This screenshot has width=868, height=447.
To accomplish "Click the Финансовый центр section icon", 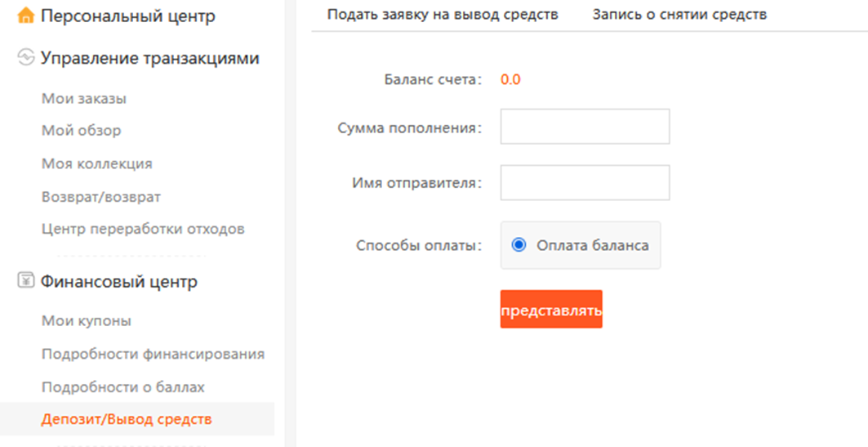I will tap(26, 282).
